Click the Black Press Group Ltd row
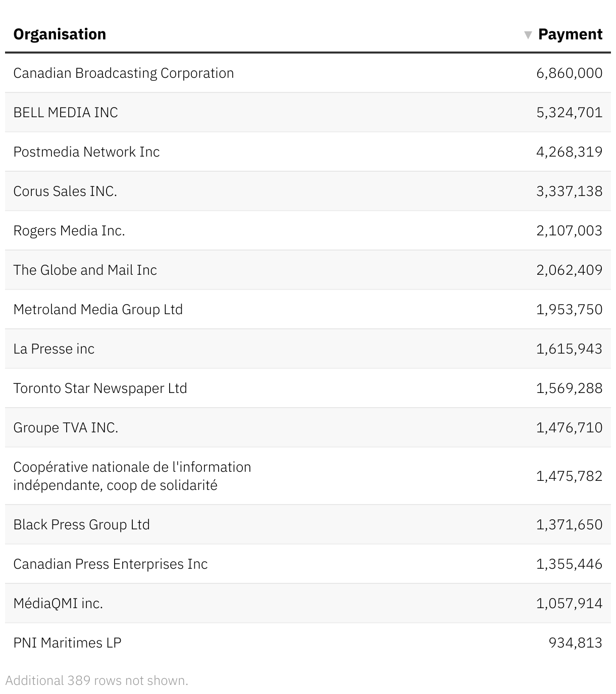The width and height of the screenshot is (616, 694). (81, 525)
